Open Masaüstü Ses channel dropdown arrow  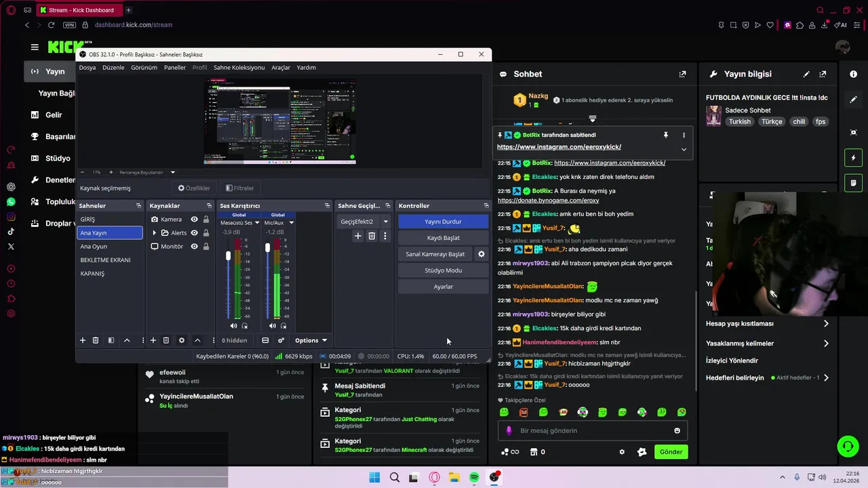[x=257, y=222]
